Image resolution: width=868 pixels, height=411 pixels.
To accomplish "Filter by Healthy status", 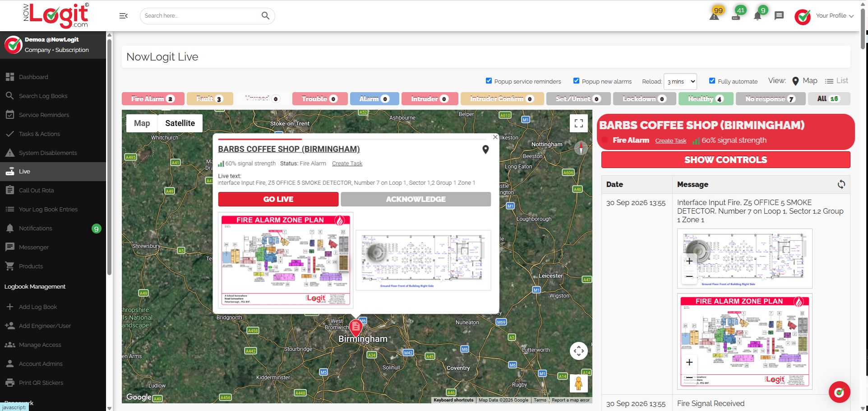I will coord(706,98).
